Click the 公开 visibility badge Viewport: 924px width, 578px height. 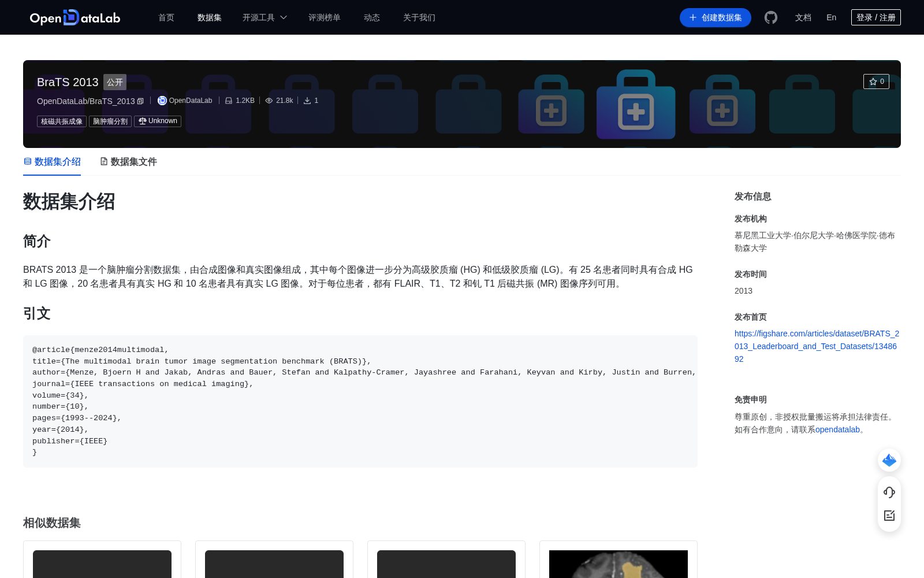115,82
